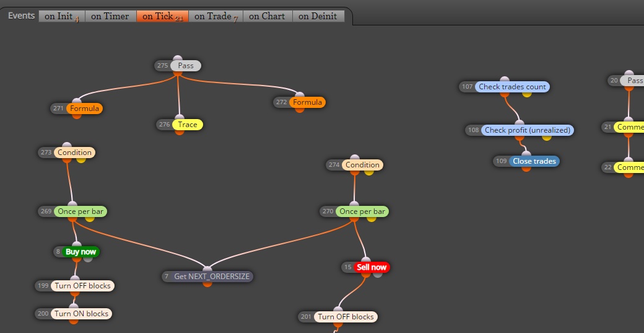Click orange output of Condition 273

coord(66,159)
